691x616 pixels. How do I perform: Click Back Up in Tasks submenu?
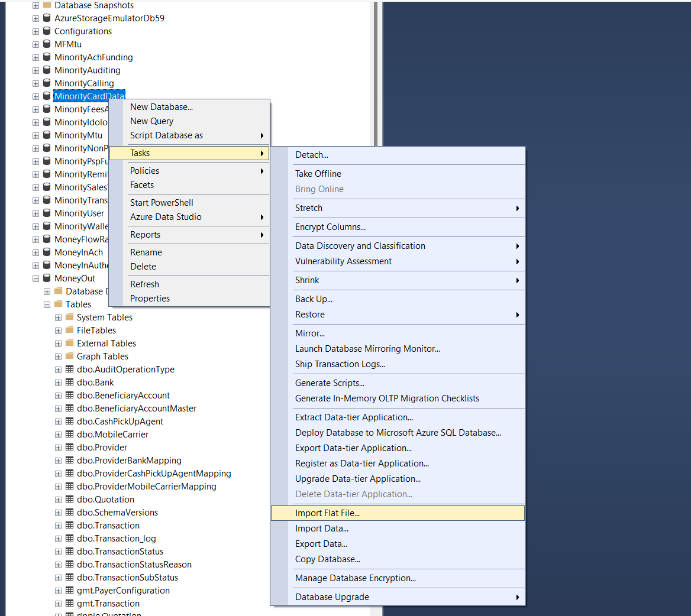(314, 299)
